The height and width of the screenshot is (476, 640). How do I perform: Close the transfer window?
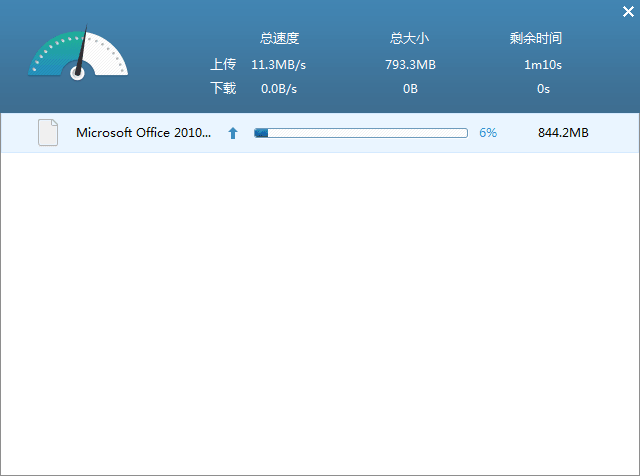pyautogui.click(x=626, y=12)
